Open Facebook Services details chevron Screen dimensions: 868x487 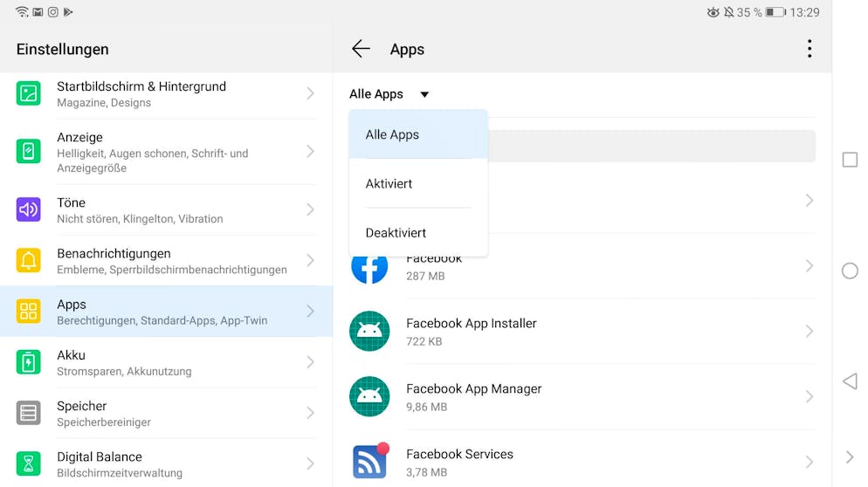click(x=809, y=462)
